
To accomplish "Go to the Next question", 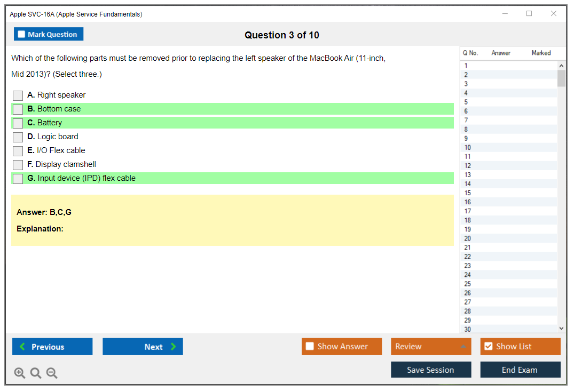I will 143,347.
